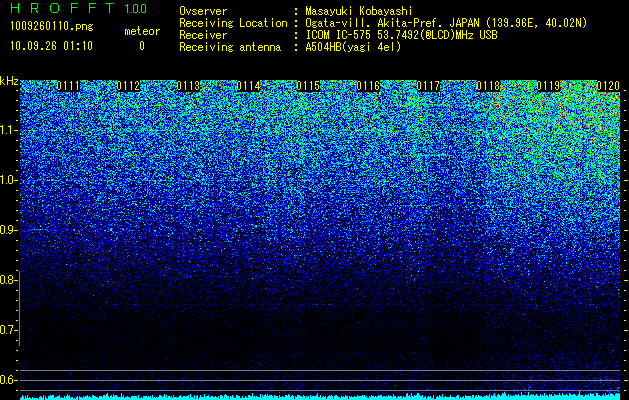Click the Ovserver field label
629x400 pixels.
[x=203, y=11]
